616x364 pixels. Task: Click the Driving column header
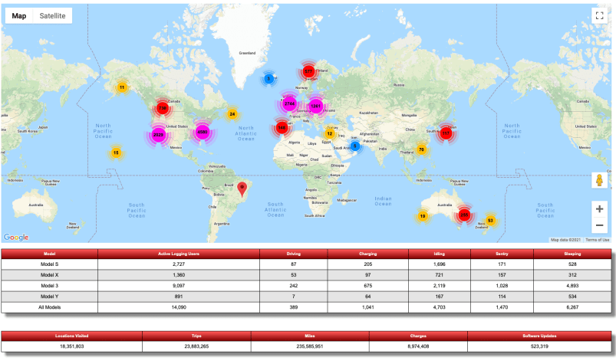294,254
